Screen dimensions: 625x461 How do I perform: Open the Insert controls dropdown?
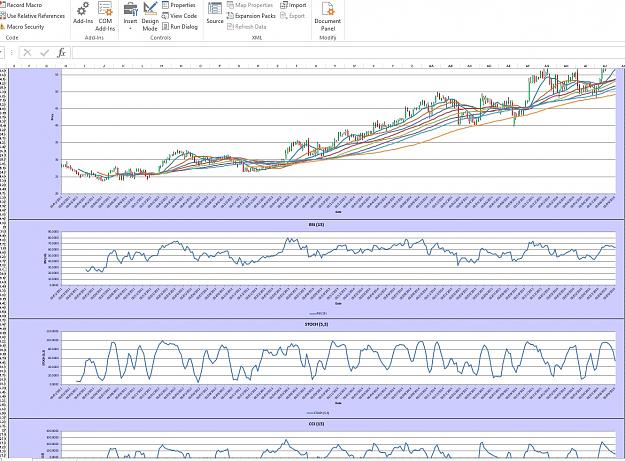click(130, 16)
